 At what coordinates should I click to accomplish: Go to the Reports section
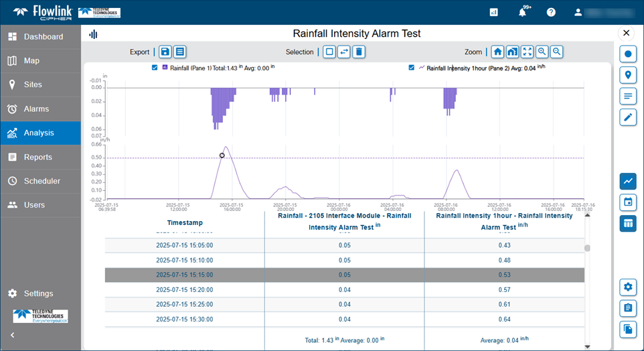coord(40,157)
